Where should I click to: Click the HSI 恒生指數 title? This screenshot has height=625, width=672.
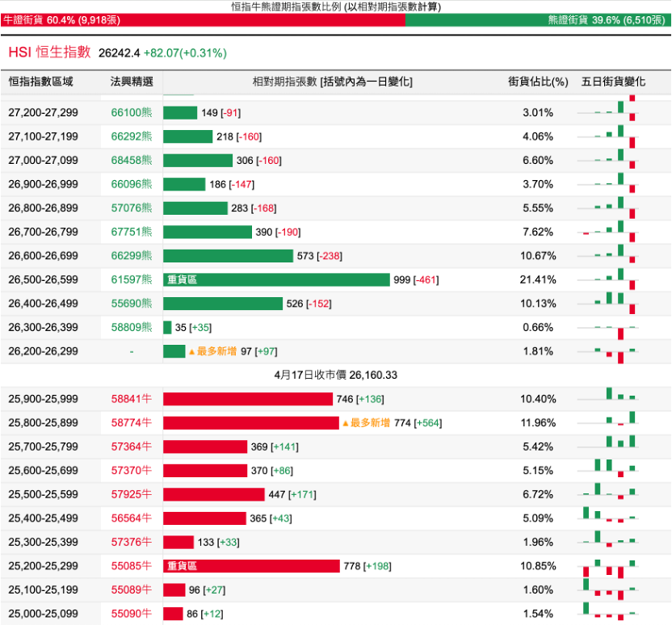[50, 52]
